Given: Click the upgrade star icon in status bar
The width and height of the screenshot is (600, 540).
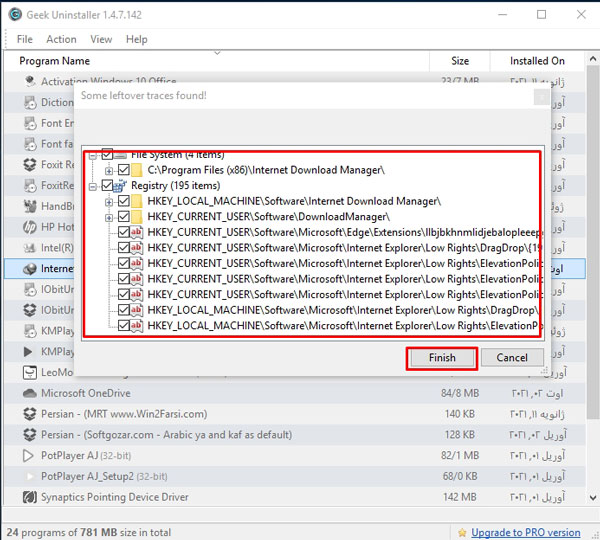Looking at the screenshot, I should point(462,532).
